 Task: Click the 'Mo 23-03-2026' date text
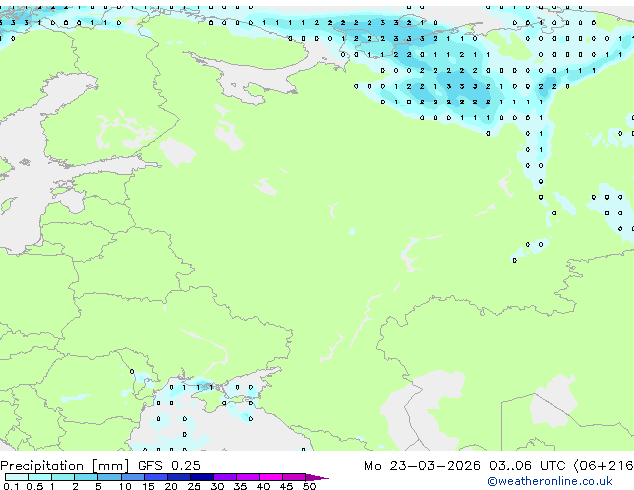click(x=422, y=466)
